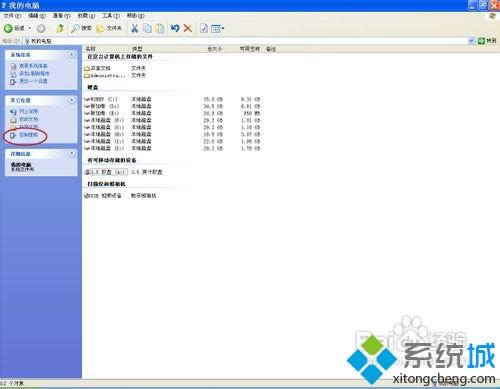The image size is (500, 389).
Task: Sort by the 备注 column header
Action: tap(271, 49)
